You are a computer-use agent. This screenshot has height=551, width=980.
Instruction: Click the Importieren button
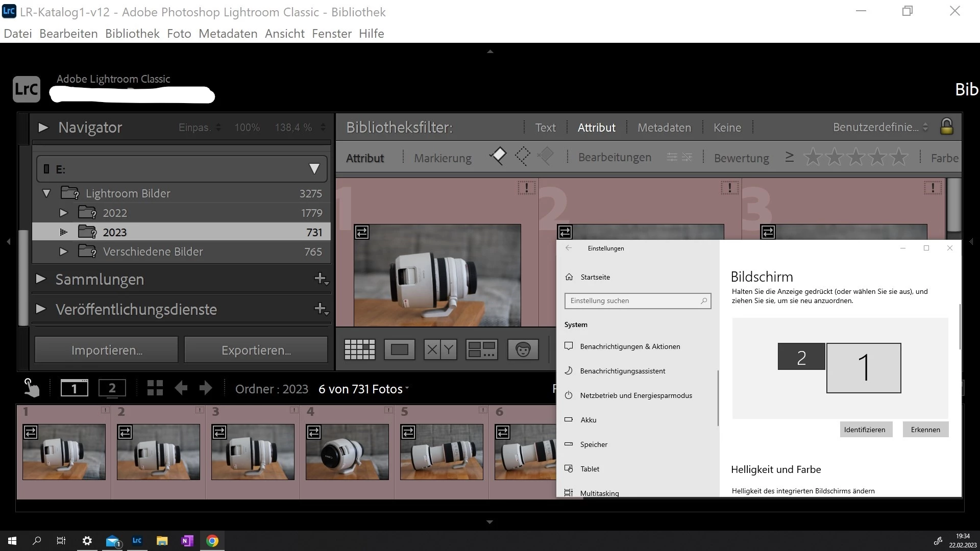click(x=107, y=350)
